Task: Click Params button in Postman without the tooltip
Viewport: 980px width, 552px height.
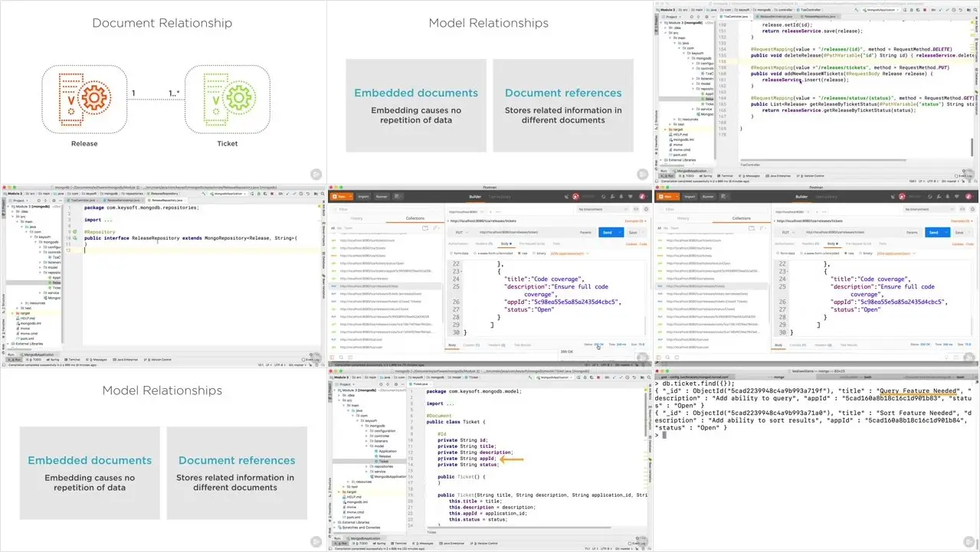Action: pos(912,232)
